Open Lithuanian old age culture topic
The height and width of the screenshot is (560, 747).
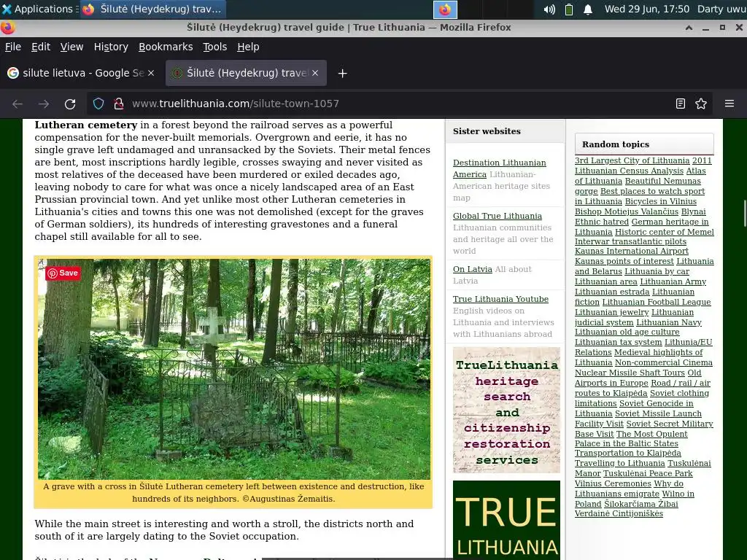pos(627,332)
